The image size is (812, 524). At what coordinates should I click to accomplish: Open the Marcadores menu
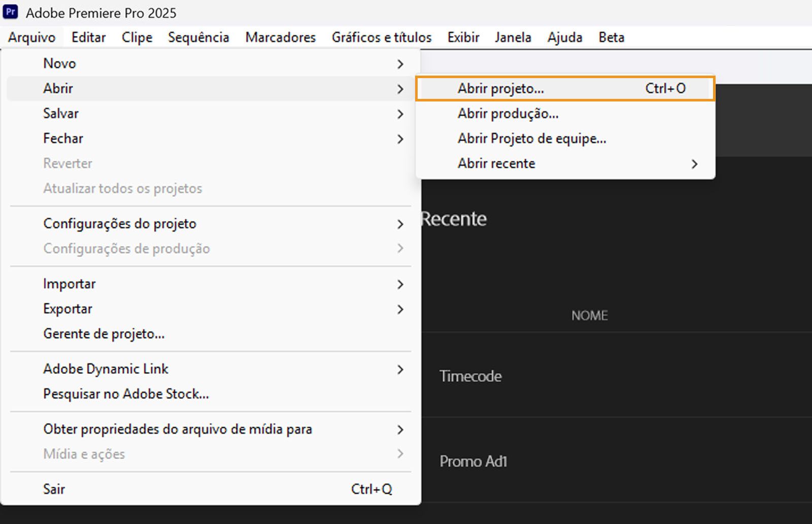click(280, 37)
